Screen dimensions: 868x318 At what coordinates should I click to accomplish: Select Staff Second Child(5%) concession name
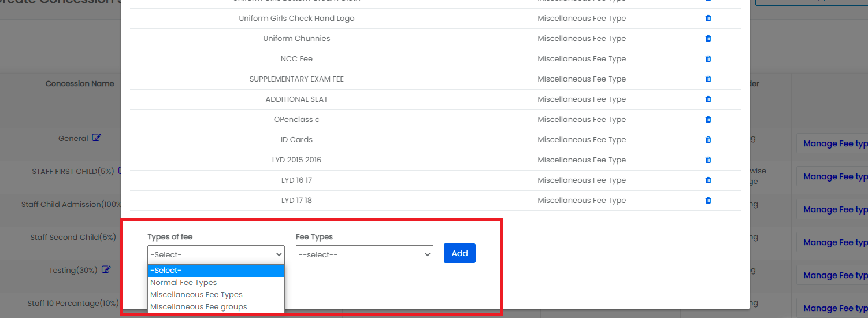[x=73, y=238]
